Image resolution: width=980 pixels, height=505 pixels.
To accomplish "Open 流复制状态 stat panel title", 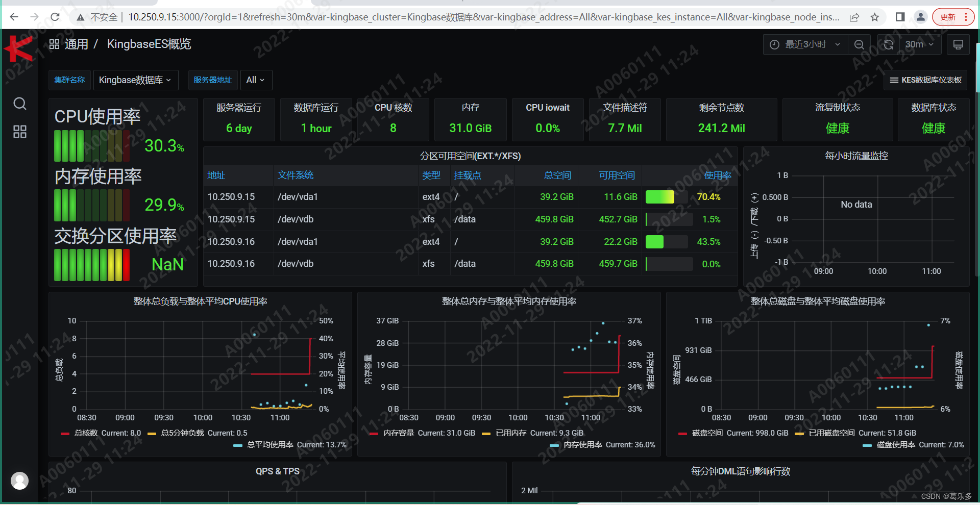I will pos(838,108).
